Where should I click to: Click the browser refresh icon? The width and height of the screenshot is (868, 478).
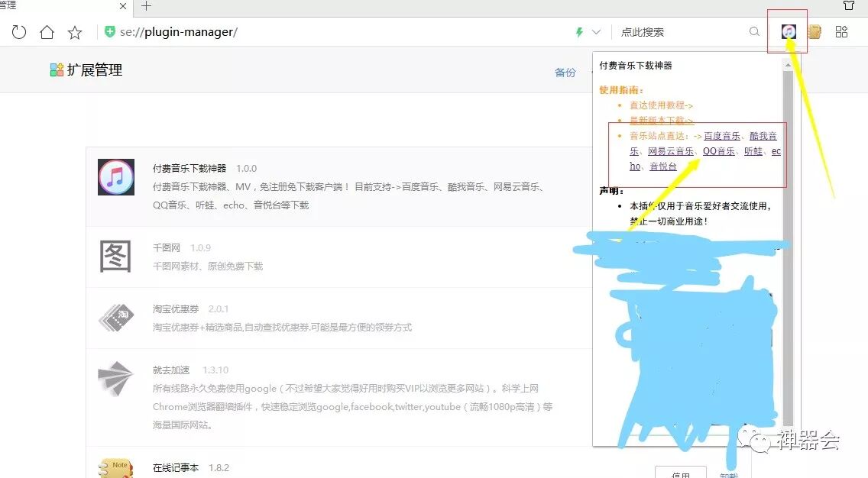click(19, 32)
